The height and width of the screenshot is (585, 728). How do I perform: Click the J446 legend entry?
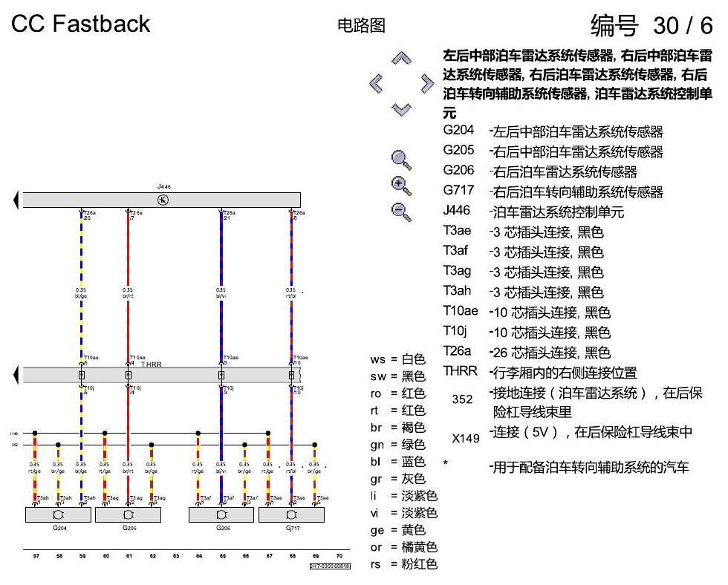click(x=533, y=212)
